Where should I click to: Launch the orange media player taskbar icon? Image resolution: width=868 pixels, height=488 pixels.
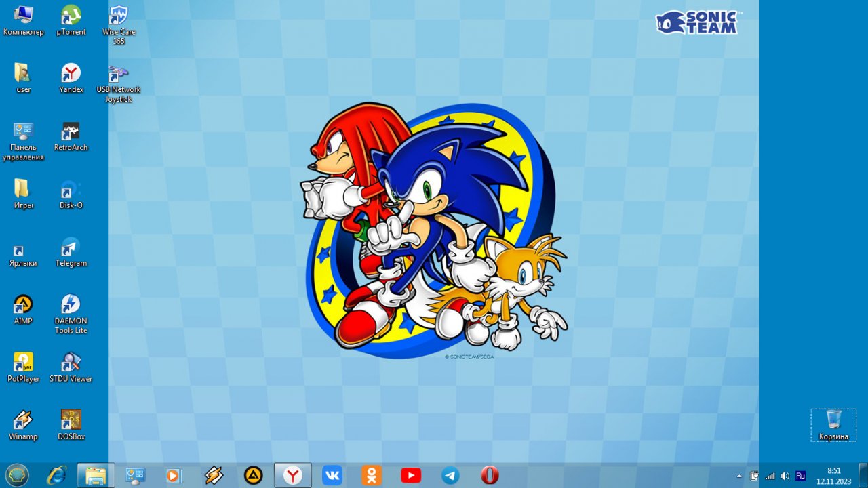[174, 476]
